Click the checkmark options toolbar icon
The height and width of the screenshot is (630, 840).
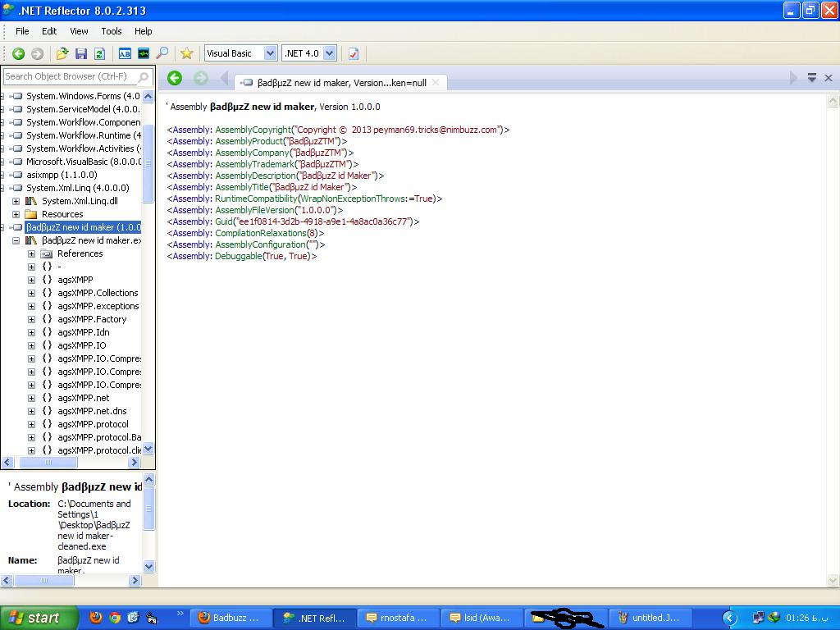click(353, 53)
